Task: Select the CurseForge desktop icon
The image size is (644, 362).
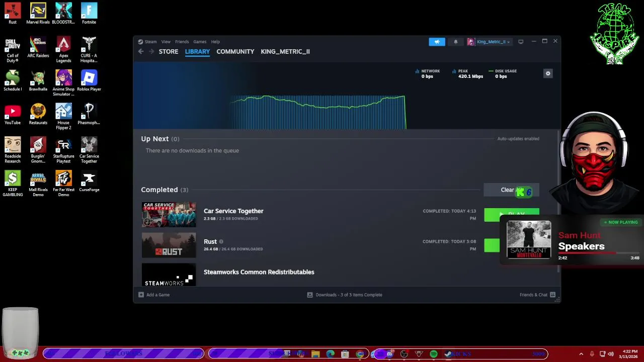Action: tap(89, 182)
